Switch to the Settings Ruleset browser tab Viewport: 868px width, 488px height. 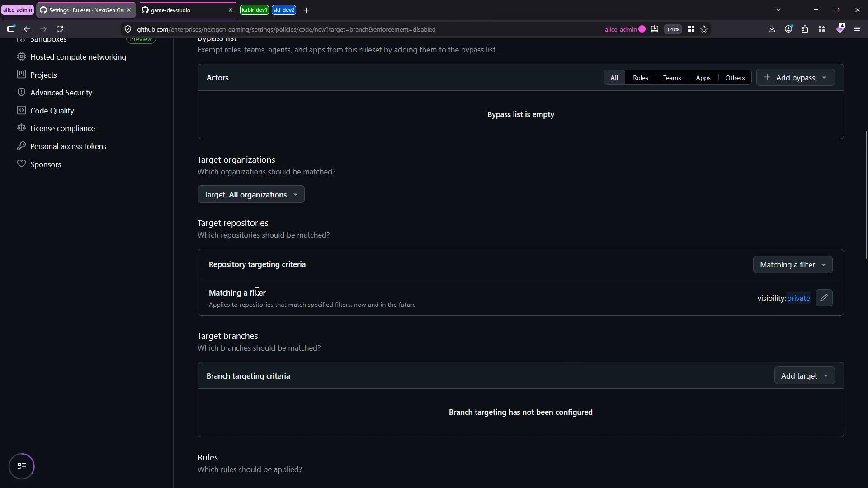(x=85, y=10)
